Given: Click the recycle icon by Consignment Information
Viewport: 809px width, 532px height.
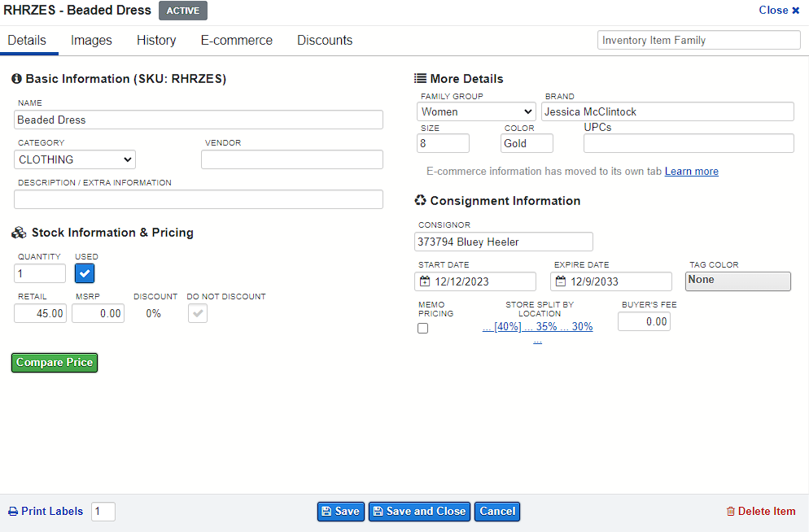Looking at the screenshot, I should click(x=421, y=200).
